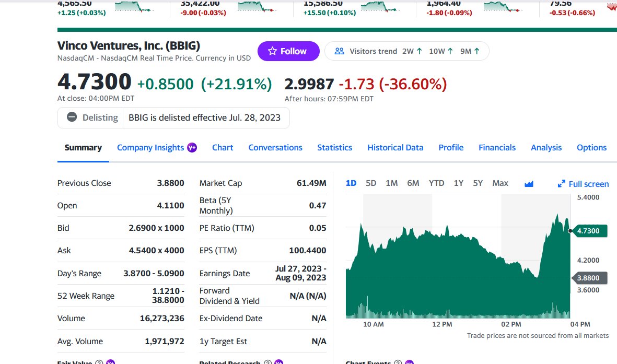Click the 9M up arrow indicator
The width and height of the screenshot is (617, 364).
click(x=477, y=51)
